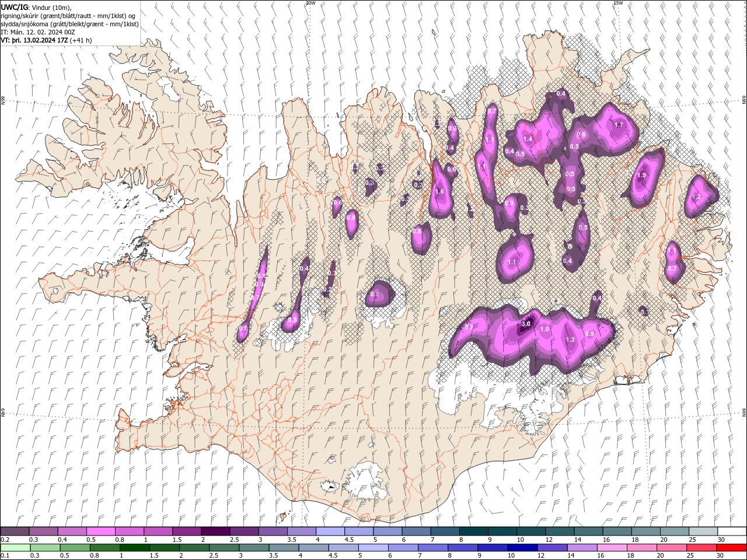The width and height of the screenshot is (747, 560).
Task: Pick the 0.5–0.8 green swatch in bottom legend row
Action: click(75, 548)
